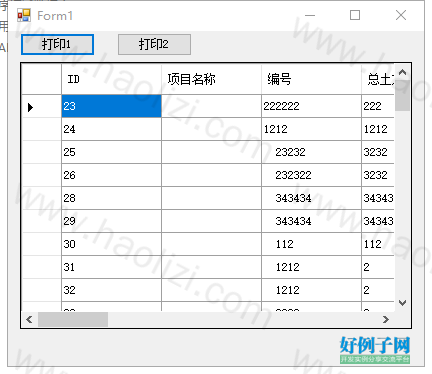Click the 编号 column header
Image resolution: width=432 pixels, height=374 pixels.
click(311, 79)
